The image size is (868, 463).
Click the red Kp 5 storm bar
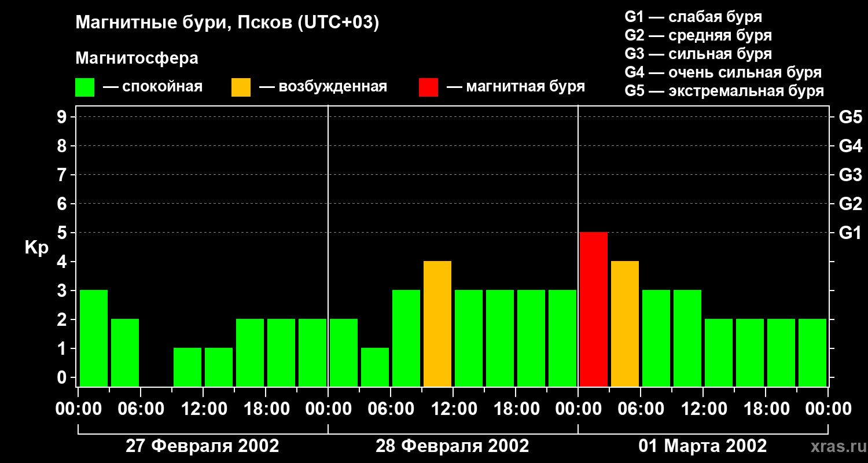coord(594,309)
